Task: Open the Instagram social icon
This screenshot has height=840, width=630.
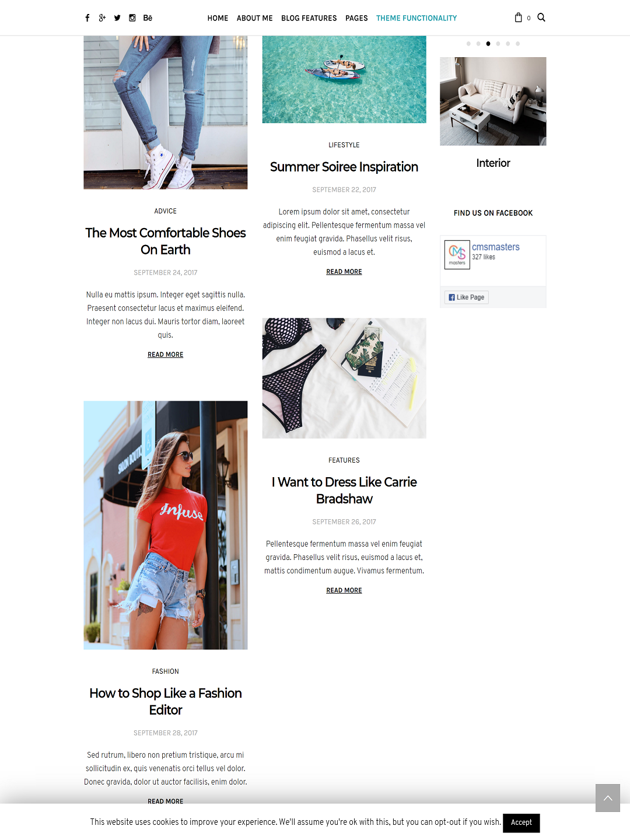Action: coord(132,18)
